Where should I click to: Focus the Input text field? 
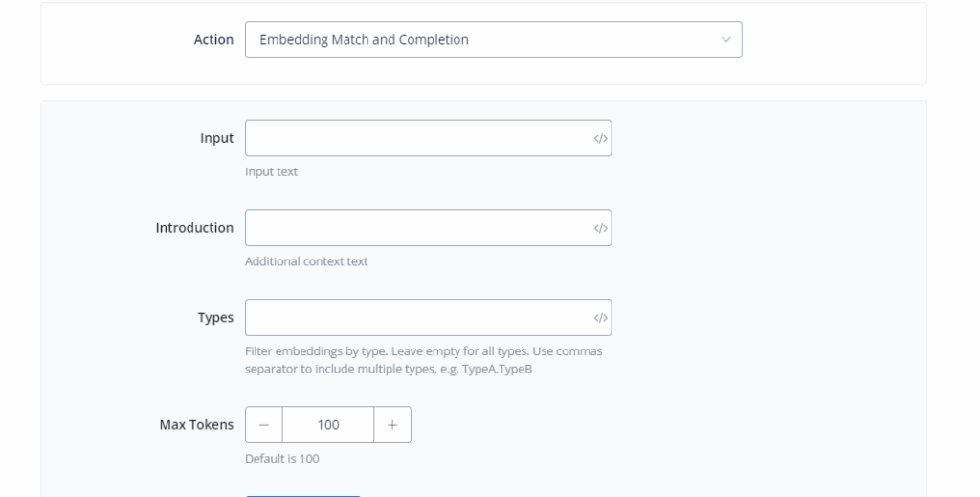417,138
